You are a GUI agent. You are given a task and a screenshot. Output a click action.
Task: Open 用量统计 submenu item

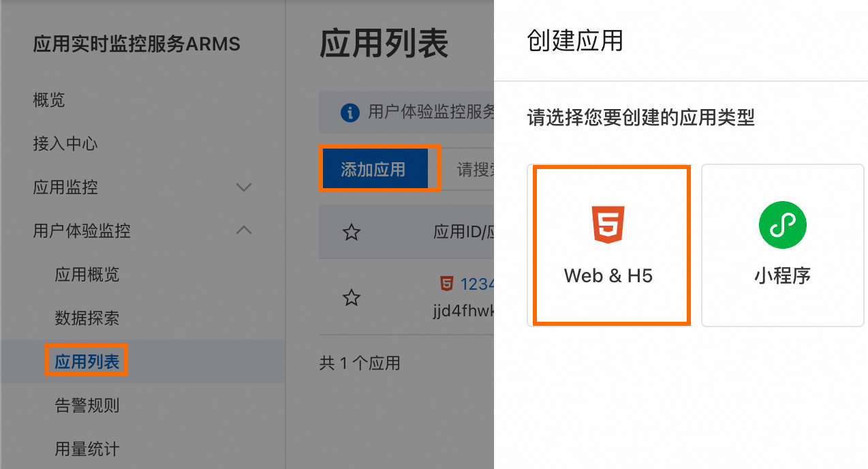87,449
